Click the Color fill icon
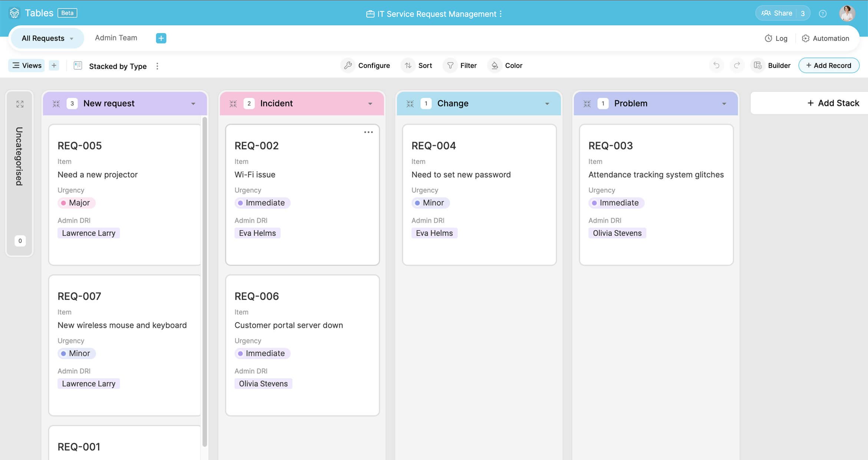Viewport: 868px width, 460px height. 494,65
